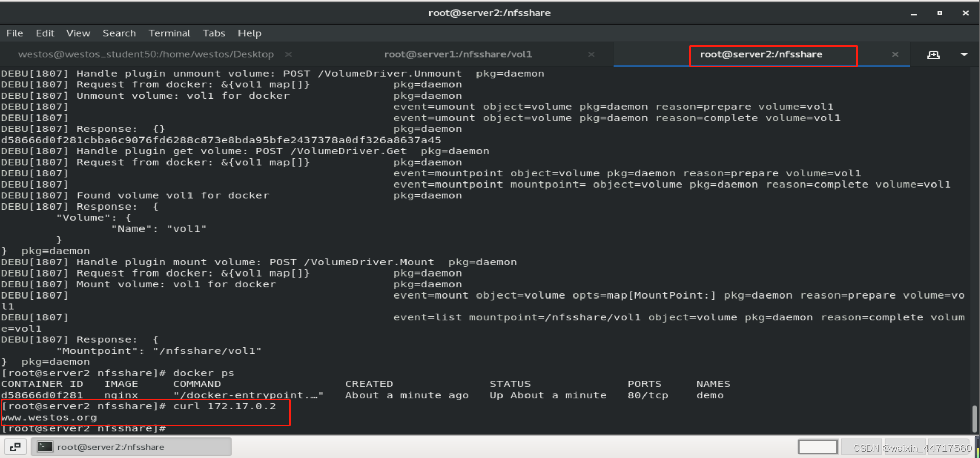
Task: Click 'Unmount volume: vol1 for docker' line
Action: click(x=183, y=96)
